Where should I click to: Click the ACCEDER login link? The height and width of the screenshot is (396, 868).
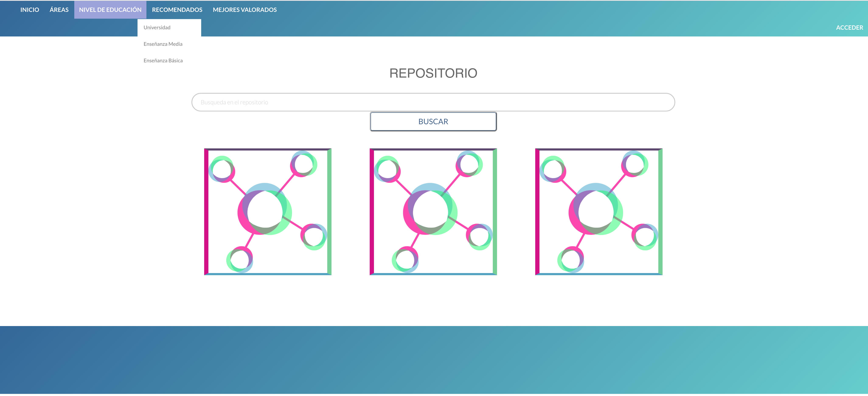[849, 28]
